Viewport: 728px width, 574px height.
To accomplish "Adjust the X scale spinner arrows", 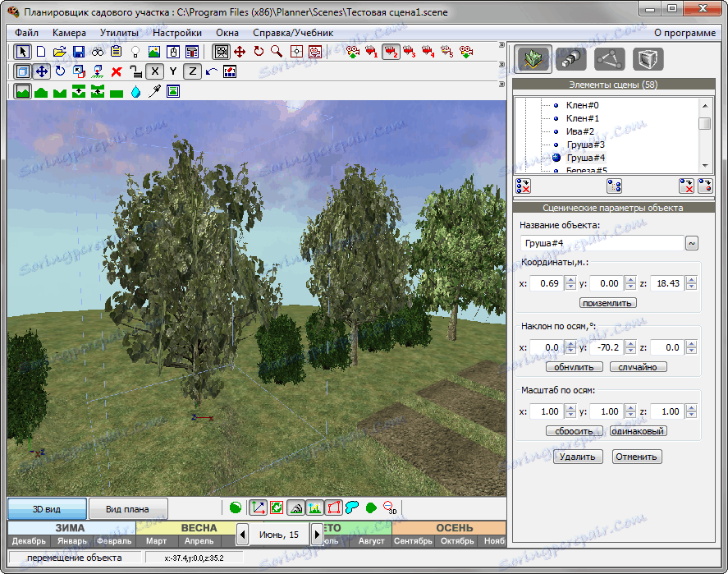I will coord(570,411).
